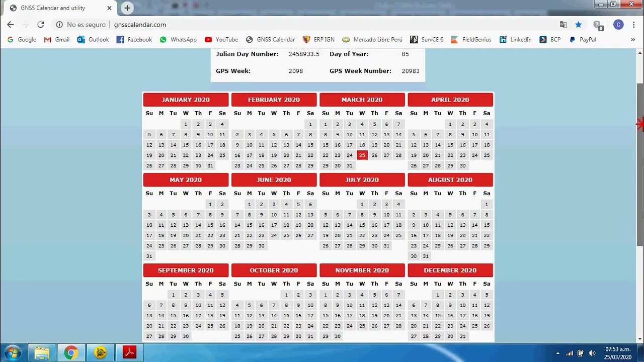Close the GNSS Calendar tab
The height and width of the screenshot is (362, 644).
109,8
